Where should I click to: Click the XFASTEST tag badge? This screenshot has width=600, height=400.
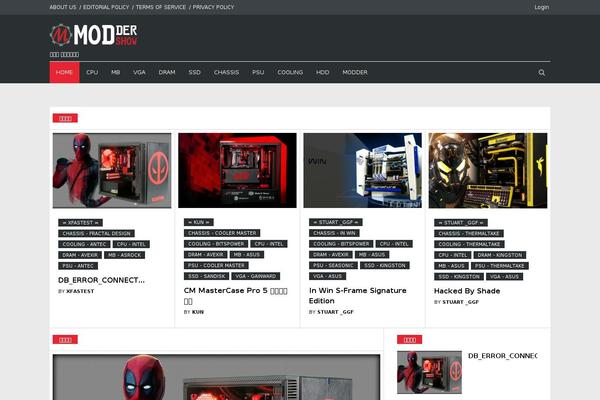[x=80, y=222]
